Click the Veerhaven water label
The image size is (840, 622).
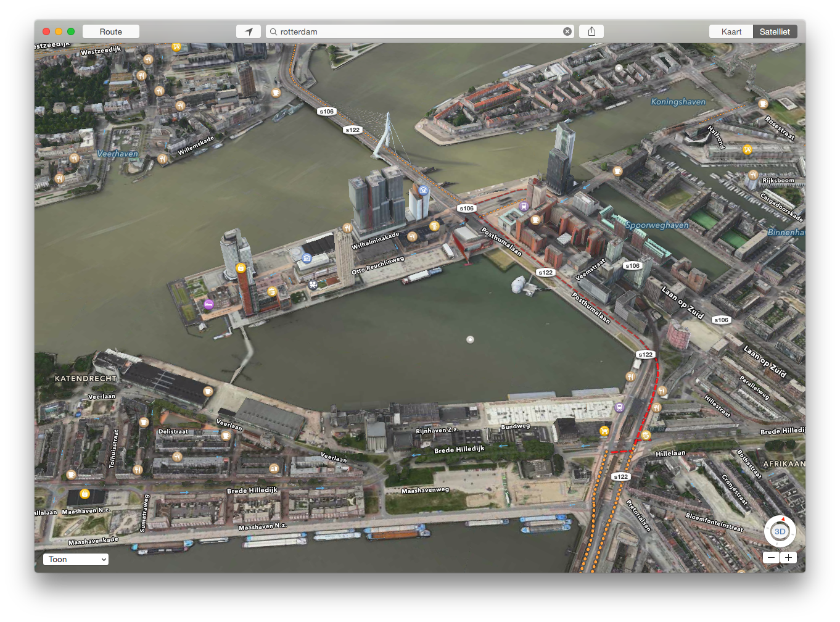[117, 154]
